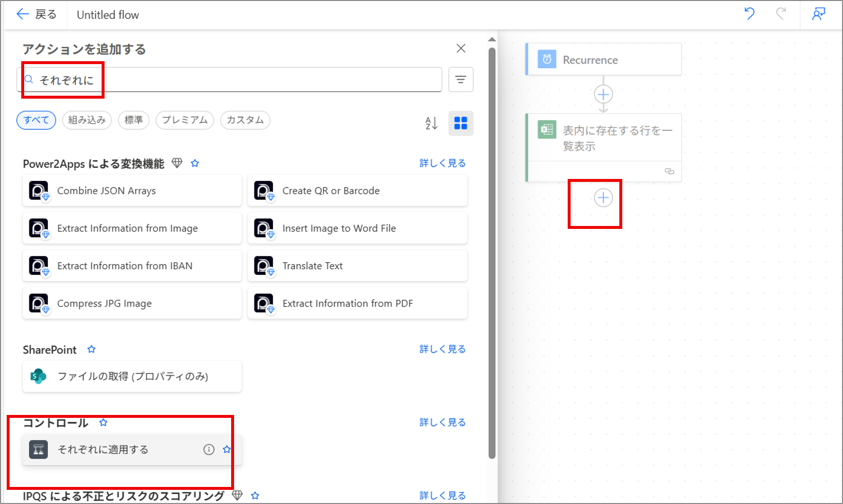843x504 pixels.
Task: Click the filter icon beside search box
Action: point(461,79)
